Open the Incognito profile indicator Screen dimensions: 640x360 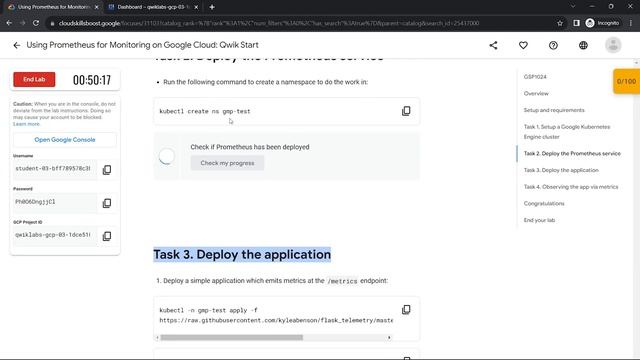[x=602, y=23]
